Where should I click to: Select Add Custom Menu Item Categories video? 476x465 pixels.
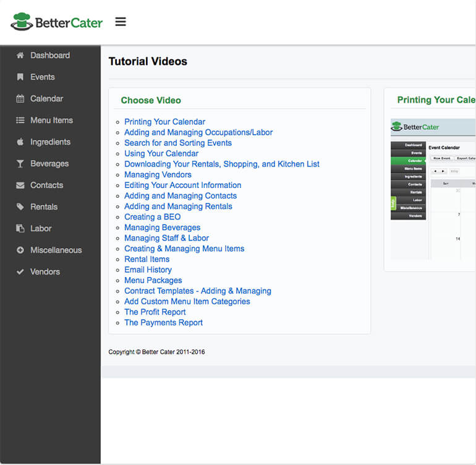pos(187,302)
